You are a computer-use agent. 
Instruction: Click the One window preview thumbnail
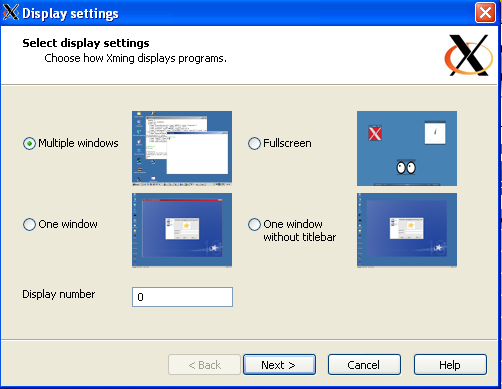[x=182, y=230]
